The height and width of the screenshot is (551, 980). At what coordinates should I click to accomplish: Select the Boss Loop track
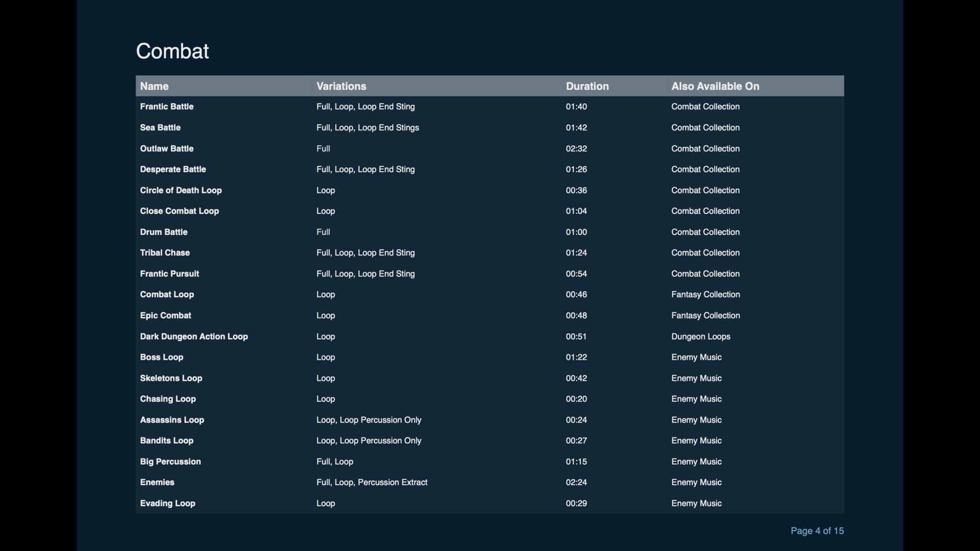pyautogui.click(x=161, y=357)
